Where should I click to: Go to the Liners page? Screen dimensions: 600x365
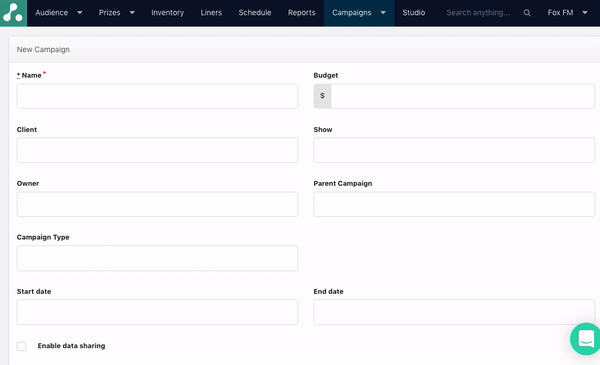click(x=211, y=13)
